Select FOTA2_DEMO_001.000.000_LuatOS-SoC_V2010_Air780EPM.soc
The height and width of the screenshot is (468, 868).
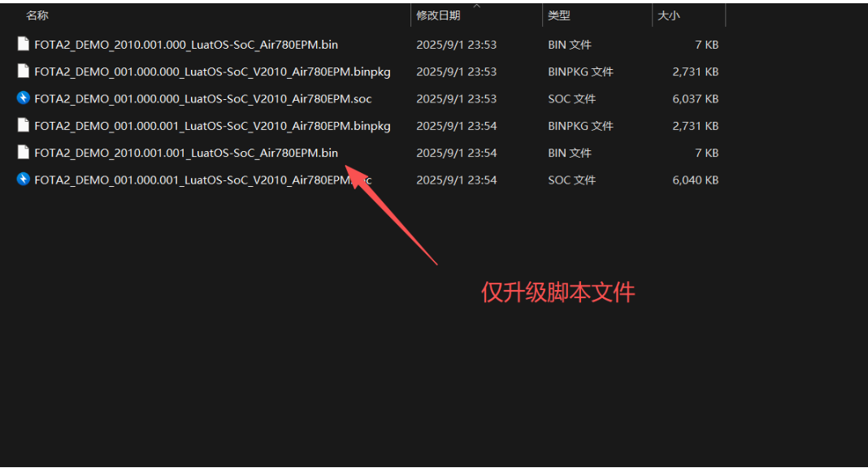(x=203, y=99)
